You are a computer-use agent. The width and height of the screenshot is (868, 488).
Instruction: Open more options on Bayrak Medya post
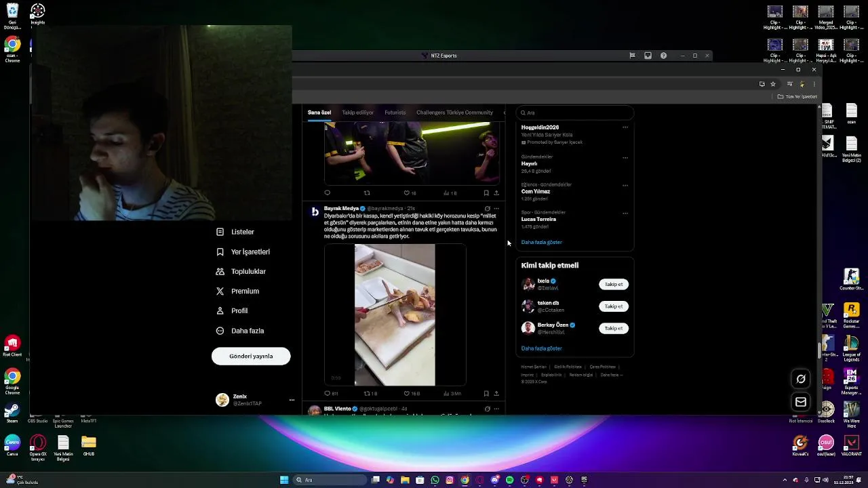coord(496,209)
